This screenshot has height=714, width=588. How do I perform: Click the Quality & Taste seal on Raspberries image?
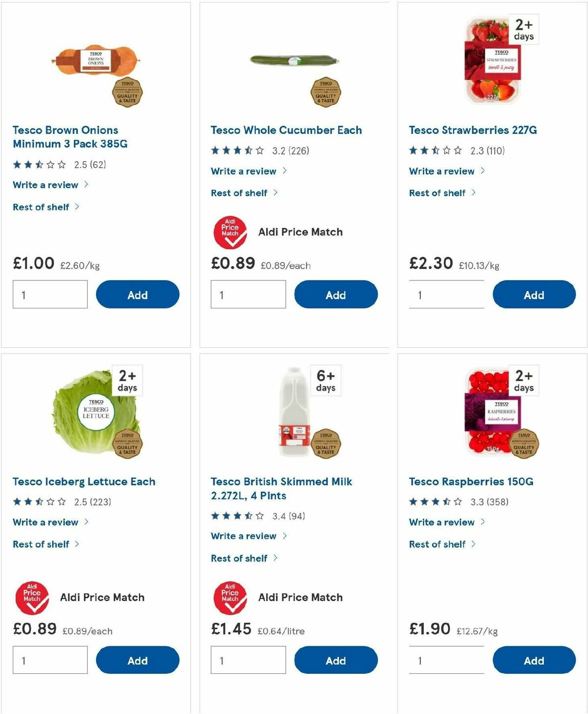click(x=526, y=444)
